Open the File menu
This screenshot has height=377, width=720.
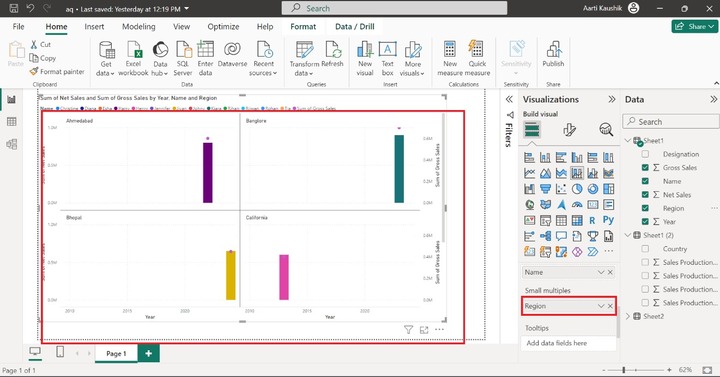(19, 27)
